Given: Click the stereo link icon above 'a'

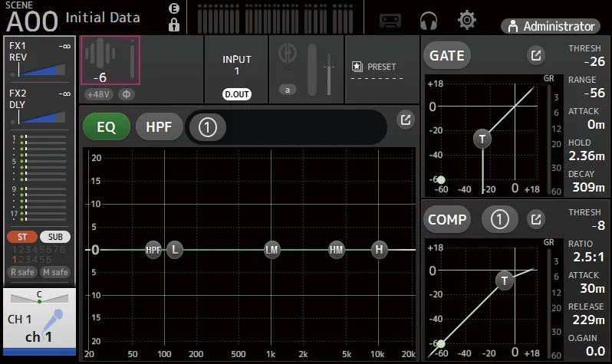Looking at the screenshot, I should pyautogui.click(x=288, y=53).
